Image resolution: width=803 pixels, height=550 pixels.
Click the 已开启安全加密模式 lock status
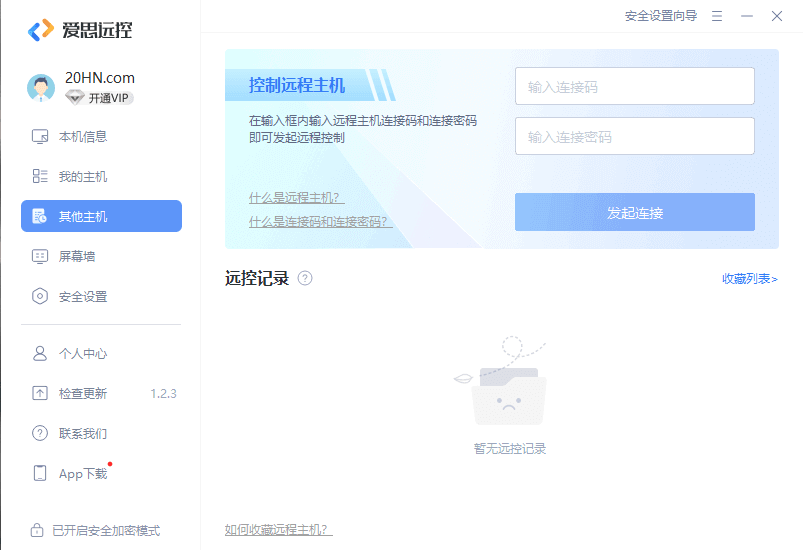point(95,530)
